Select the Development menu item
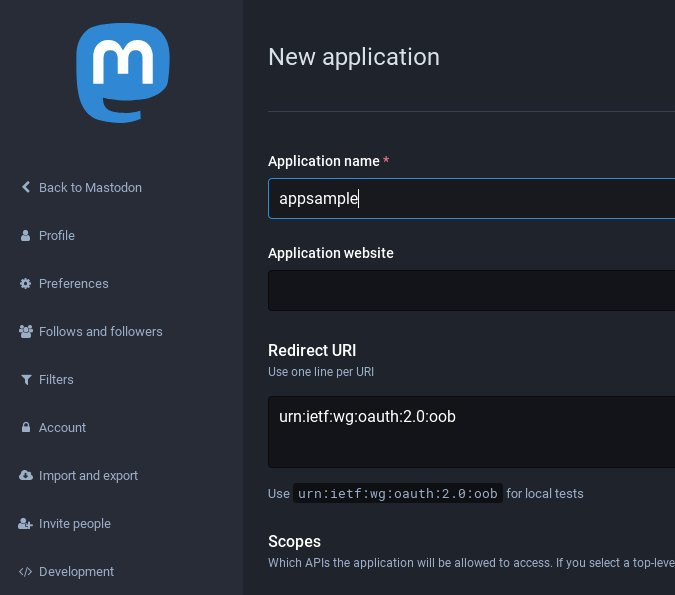The image size is (675, 595). [x=76, y=572]
